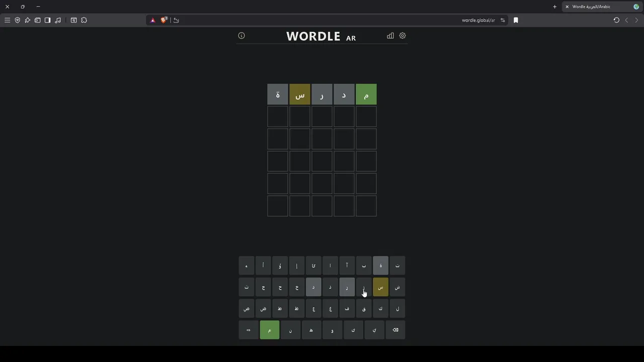Tap the ء hamza key on keyboard
644x362 pixels.
coord(247,265)
